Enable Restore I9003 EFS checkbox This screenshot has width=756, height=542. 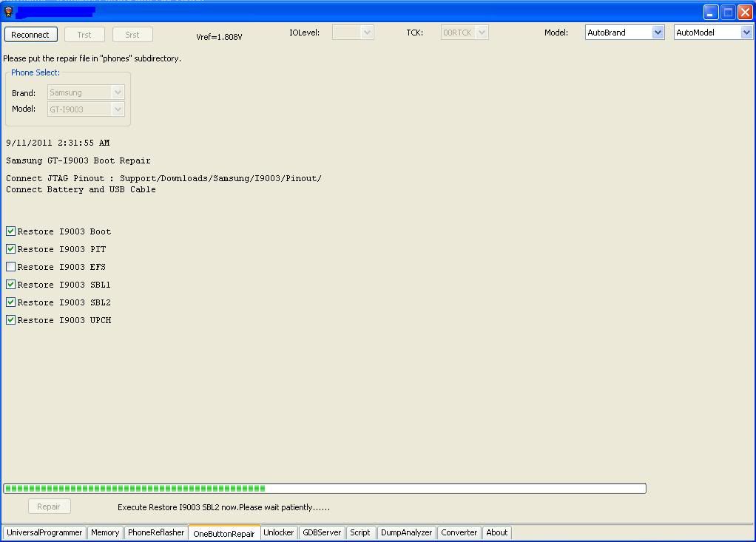pos(10,266)
